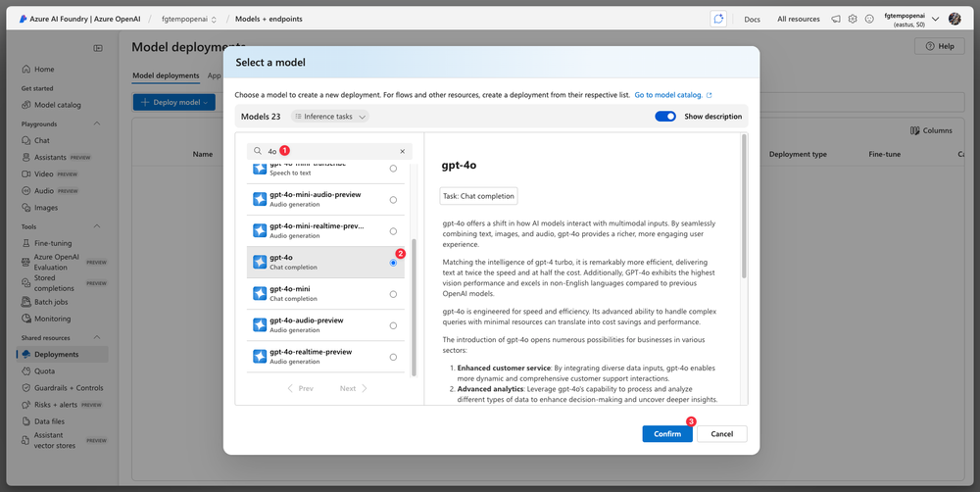Click the model list vertical scrollbar
Screen dimensions: 980x492
414,308
